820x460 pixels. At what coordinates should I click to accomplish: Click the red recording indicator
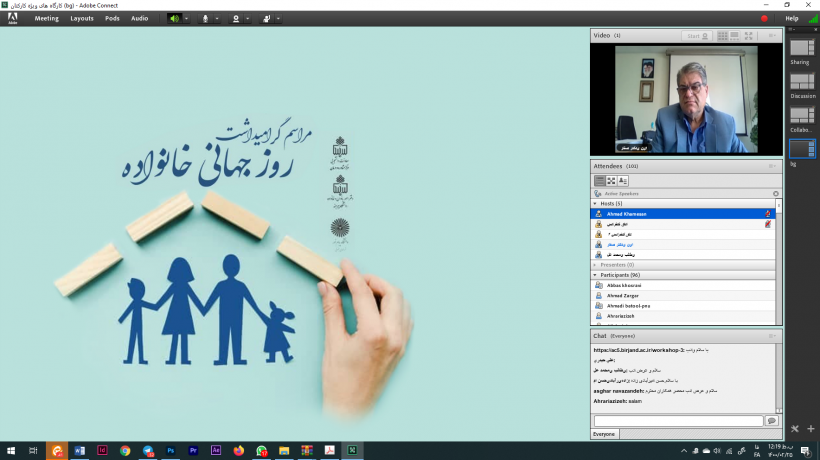(764, 18)
